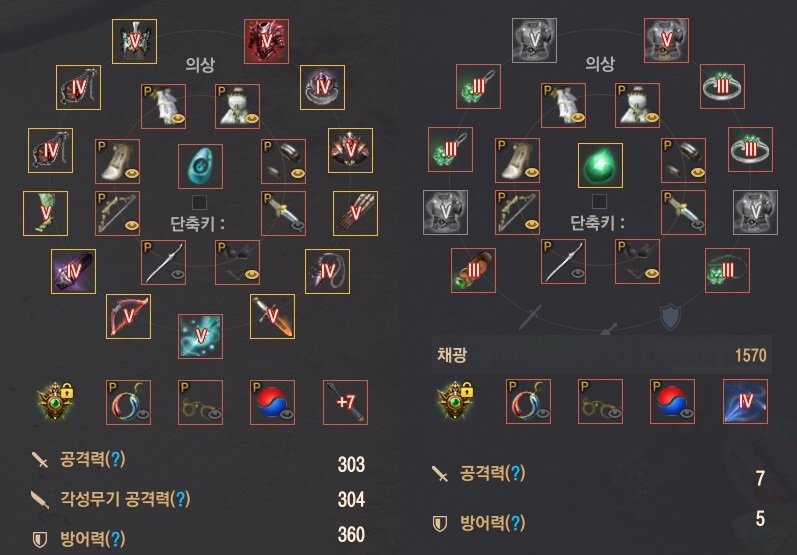Click the green V shoes slot

[45, 213]
